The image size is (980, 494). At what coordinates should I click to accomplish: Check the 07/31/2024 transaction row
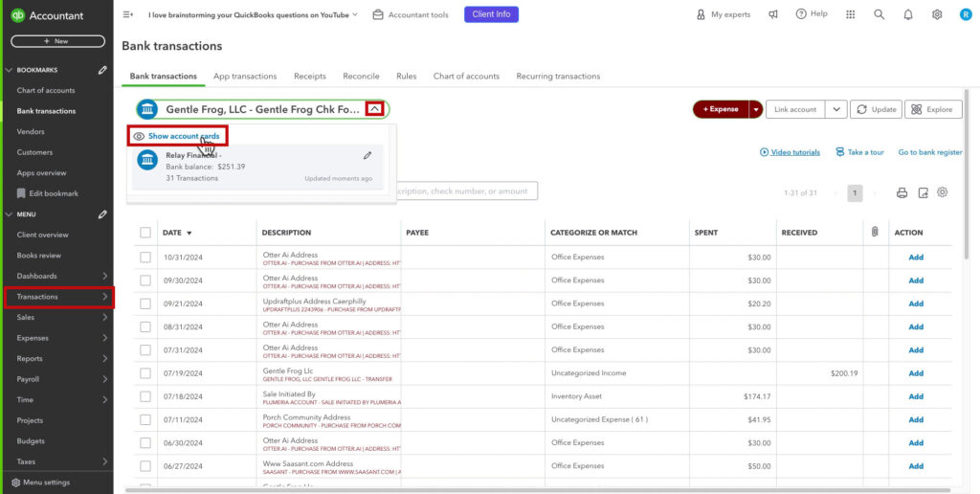(145, 349)
